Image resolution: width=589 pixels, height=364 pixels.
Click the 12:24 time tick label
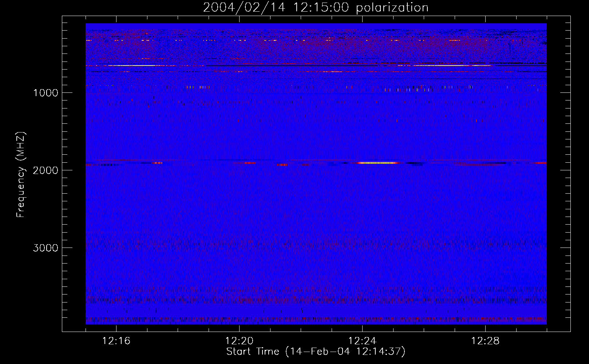click(362, 341)
